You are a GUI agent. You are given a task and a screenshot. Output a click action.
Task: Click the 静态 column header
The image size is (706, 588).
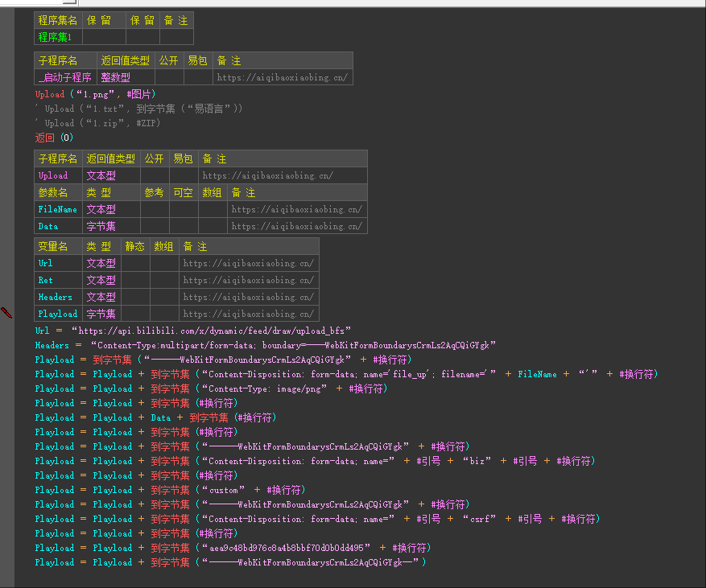coord(135,246)
